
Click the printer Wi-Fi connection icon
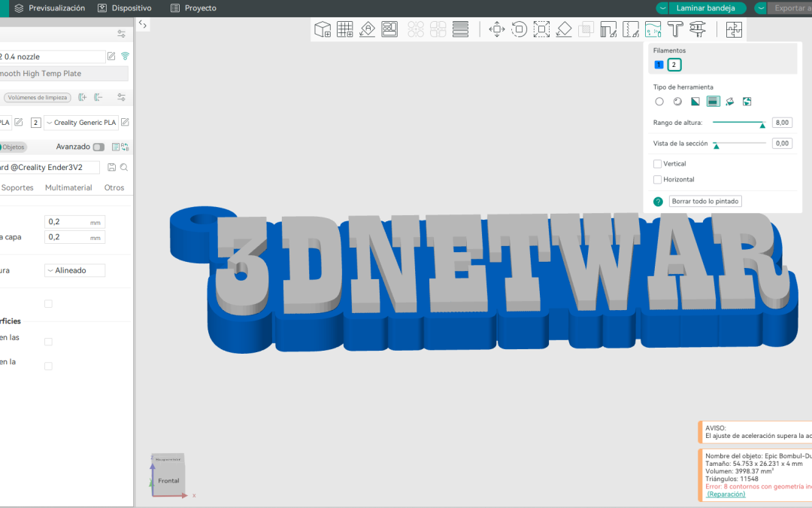125,56
